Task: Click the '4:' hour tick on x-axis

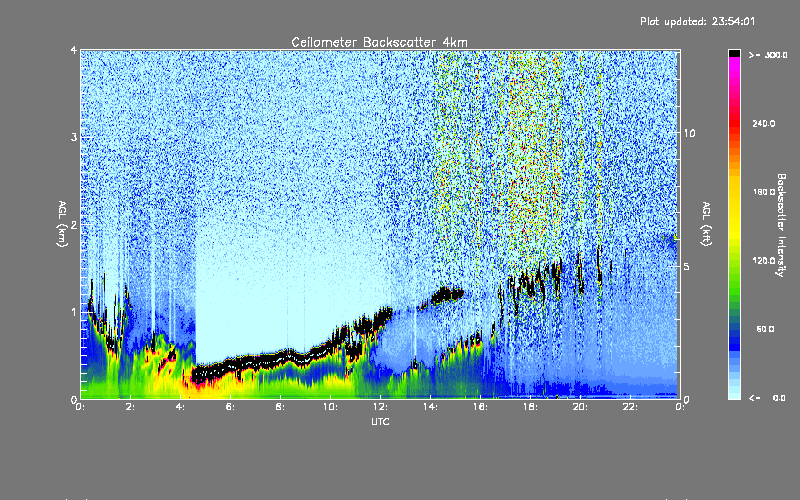Action: (x=180, y=407)
